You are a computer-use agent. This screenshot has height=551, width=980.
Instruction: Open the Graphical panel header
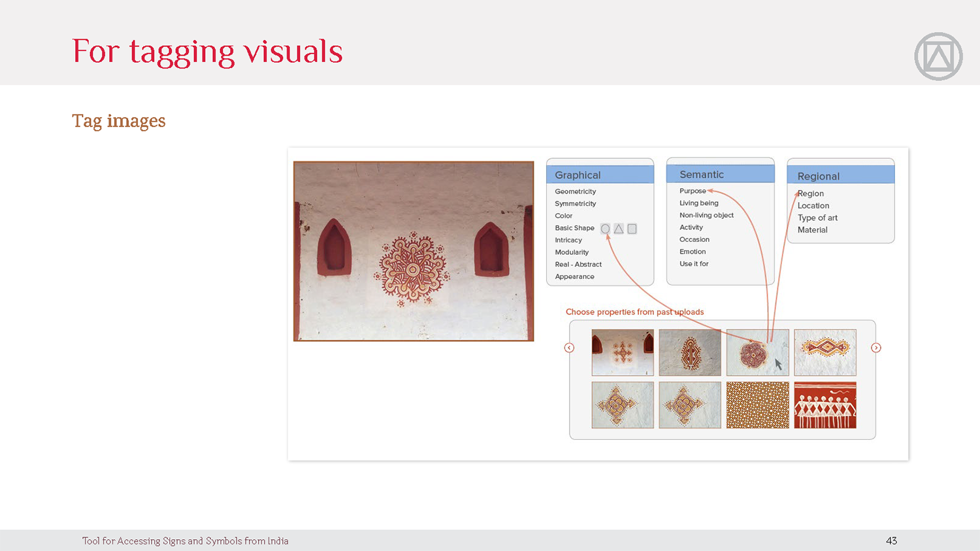click(600, 175)
